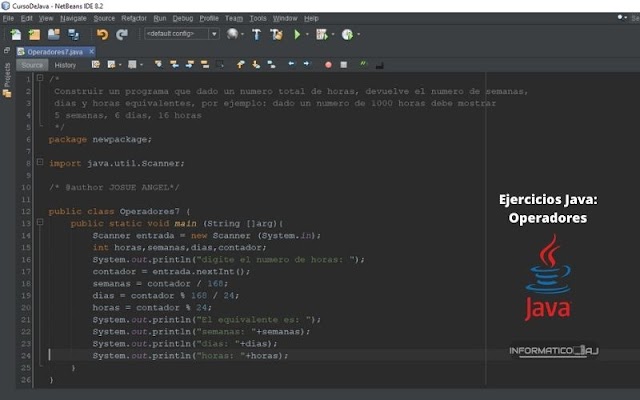Viewport: 640px width, 400px height.
Task: Start macro recording with the red circle icon
Action: [328, 65]
